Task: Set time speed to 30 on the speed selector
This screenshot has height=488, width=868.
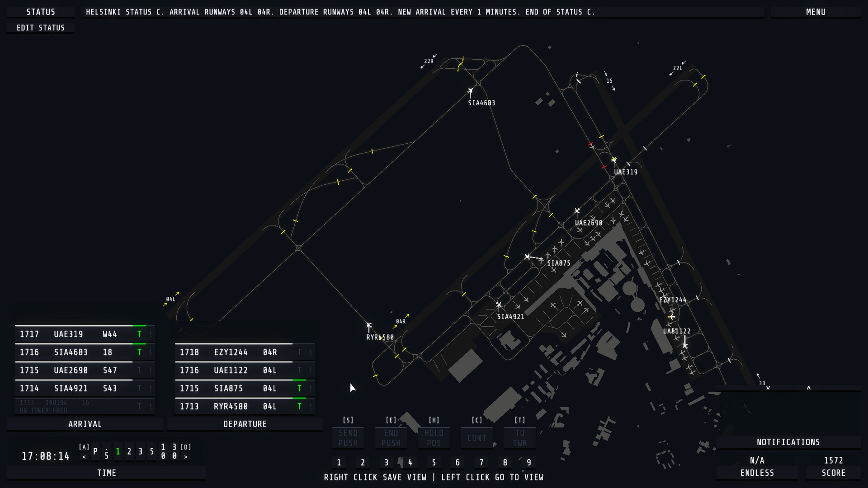Action: click(174, 451)
